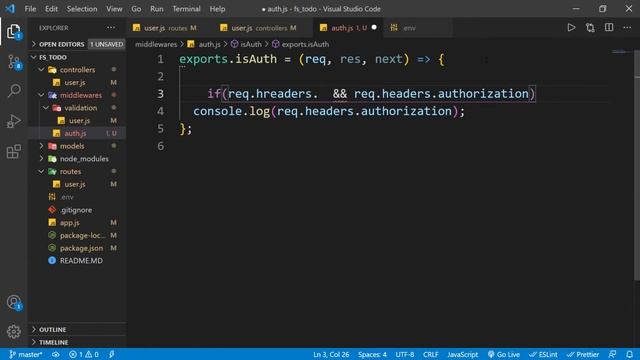Image resolution: width=640 pixels, height=360 pixels.
Task: Click Ln 3, Col 26 indicator
Action: click(331, 354)
